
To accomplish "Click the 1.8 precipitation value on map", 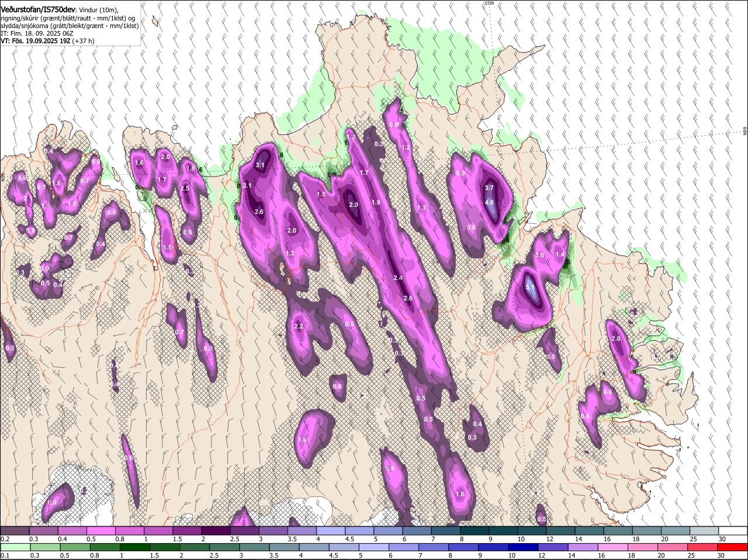I will coord(191,168).
